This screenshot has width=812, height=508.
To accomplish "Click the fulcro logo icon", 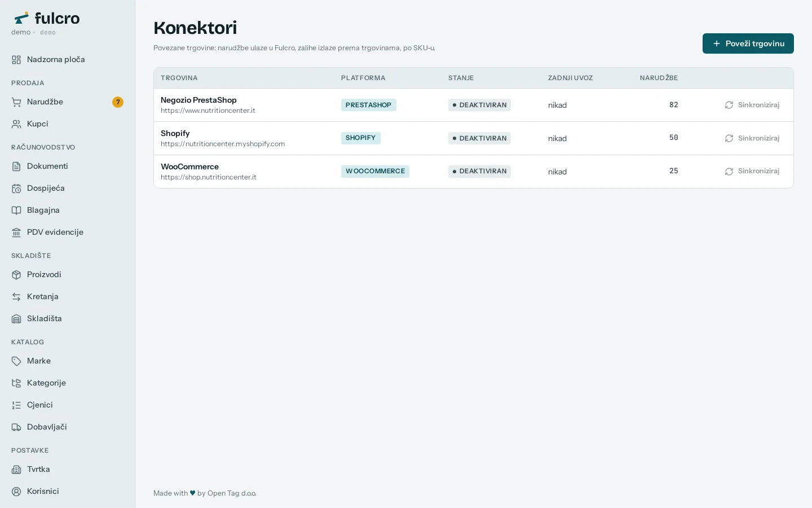I will tap(21, 18).
